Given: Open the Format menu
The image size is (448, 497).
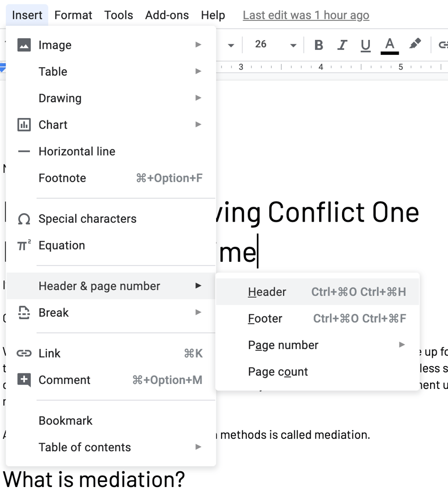Looking at the screenshot, I should coord(73,15).
